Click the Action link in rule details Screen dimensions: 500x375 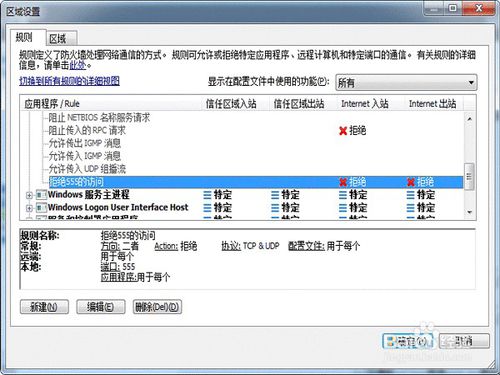point(166,246)
